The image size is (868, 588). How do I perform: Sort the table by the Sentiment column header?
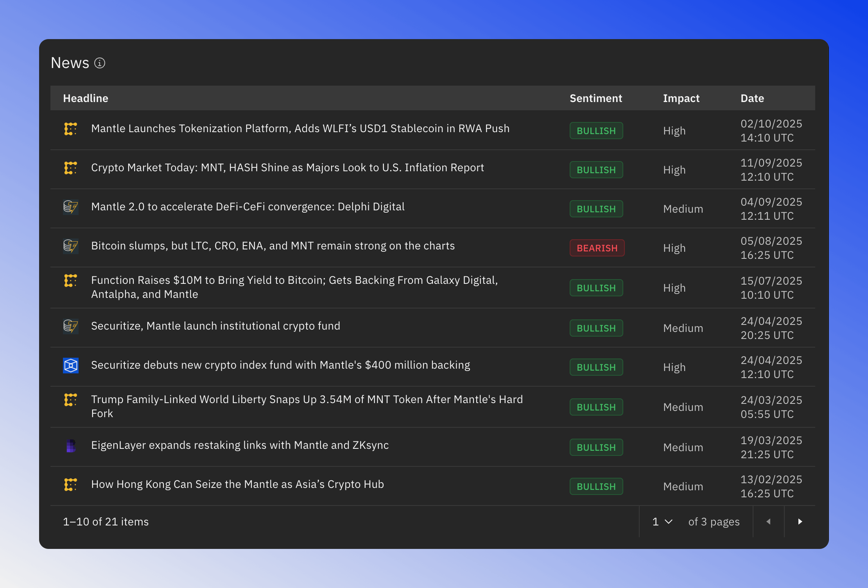[x=596, y=98]
